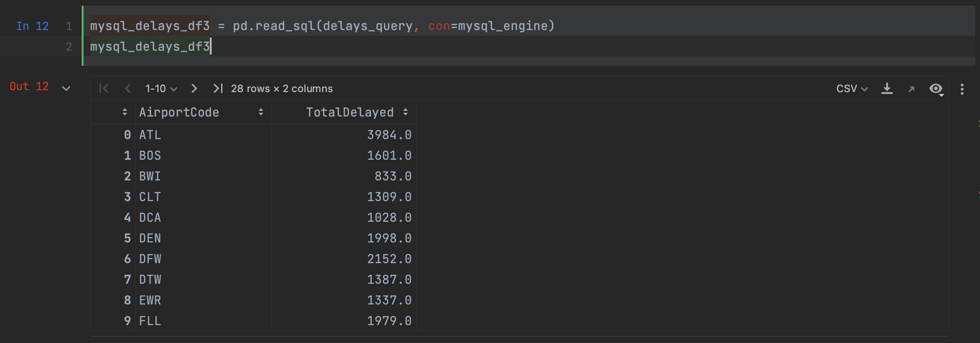Place cursor at end of code line 2
This screenshot has height=343, width=980.
point(211,47)
